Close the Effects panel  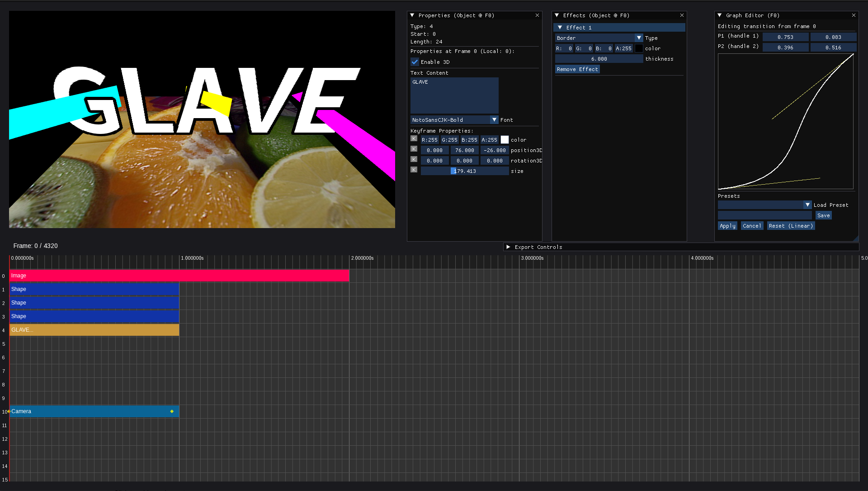(682, 15)
